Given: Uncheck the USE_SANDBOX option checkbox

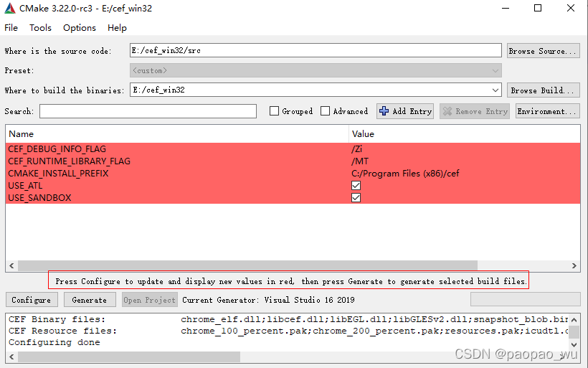Looking at the screenshot, I should pos(356,198).
